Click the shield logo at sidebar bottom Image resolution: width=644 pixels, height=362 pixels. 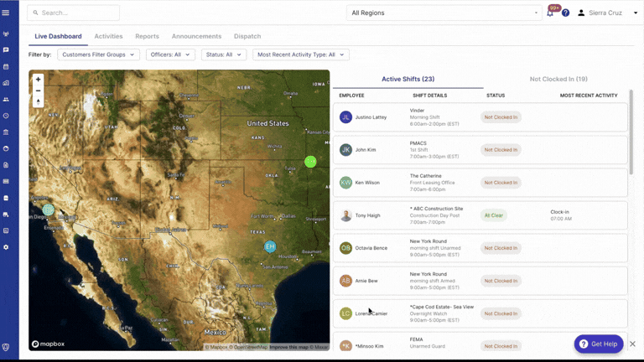(x=6, y=347)
